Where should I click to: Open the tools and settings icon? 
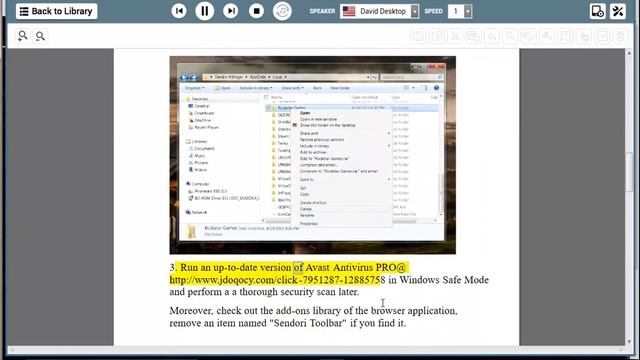click(x=618, y=11)
